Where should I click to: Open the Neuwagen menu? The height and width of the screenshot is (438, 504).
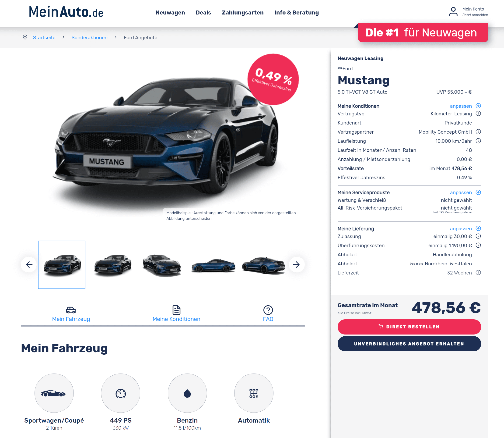170,13
